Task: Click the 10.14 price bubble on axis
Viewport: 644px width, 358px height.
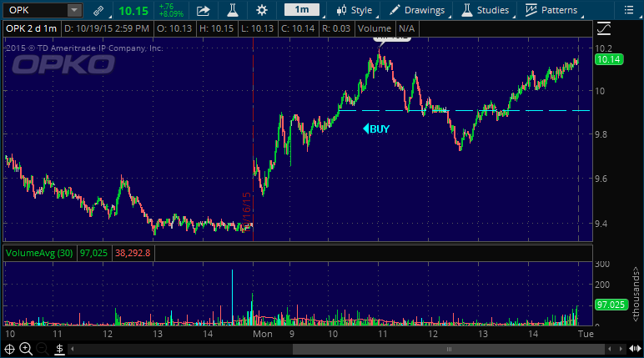Action: [x=609, y=59]
